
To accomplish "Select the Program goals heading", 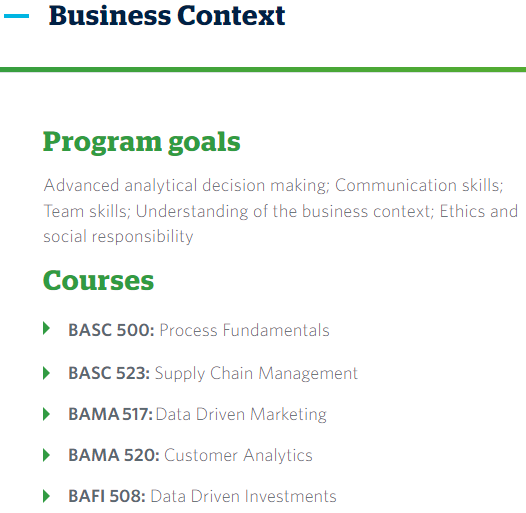I will point(142,143).
